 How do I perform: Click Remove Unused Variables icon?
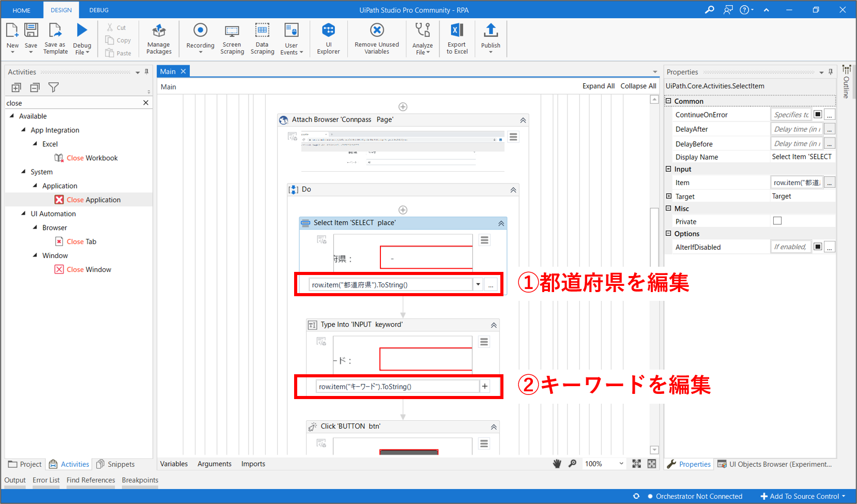377,31
